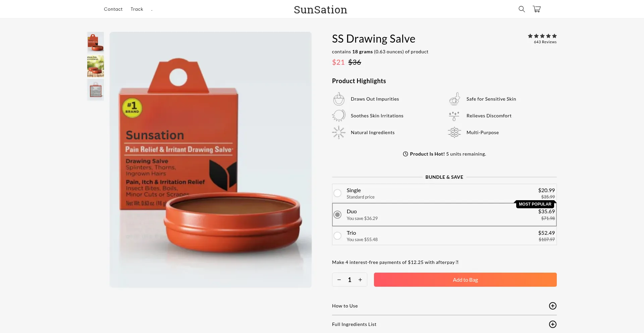Select the Trio bundle radio option

(337, 236)
